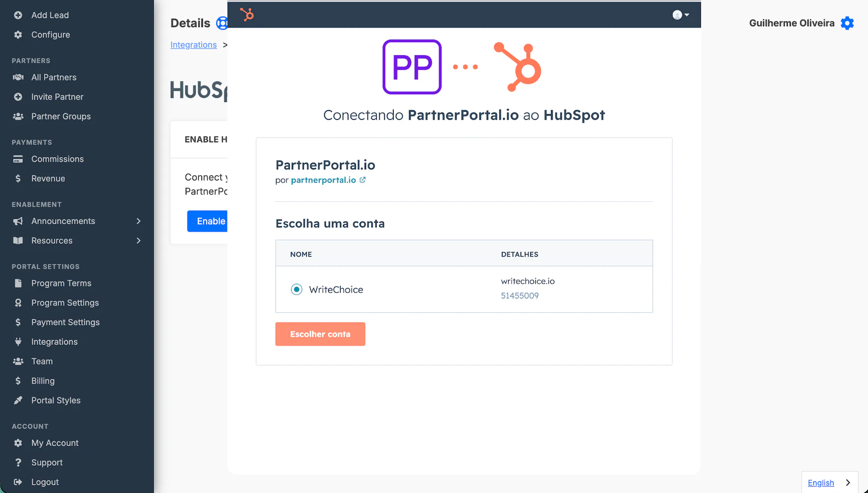868x493 pixels.
Task: Click the large orange HubSpot logo
Action: tap(518, 67)
